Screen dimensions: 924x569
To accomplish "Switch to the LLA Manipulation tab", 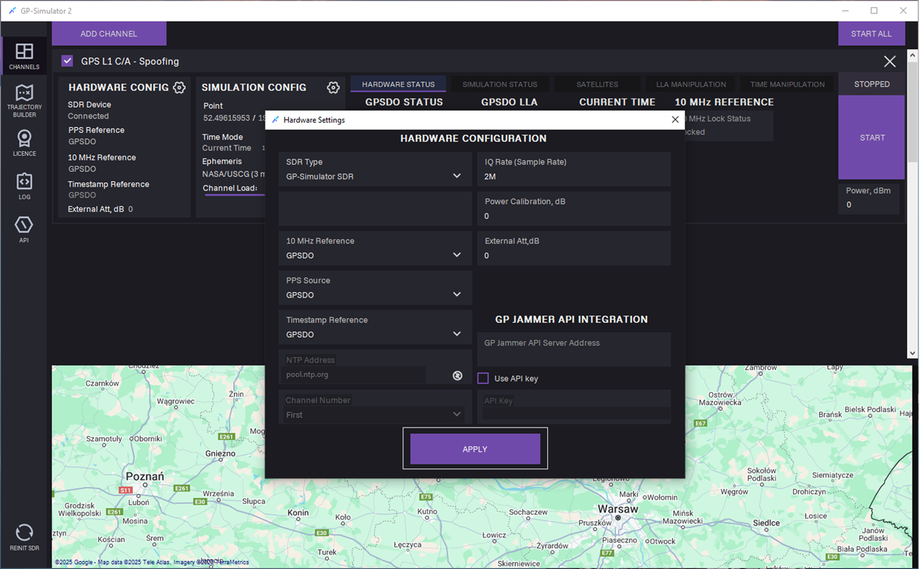I will 691,84.
